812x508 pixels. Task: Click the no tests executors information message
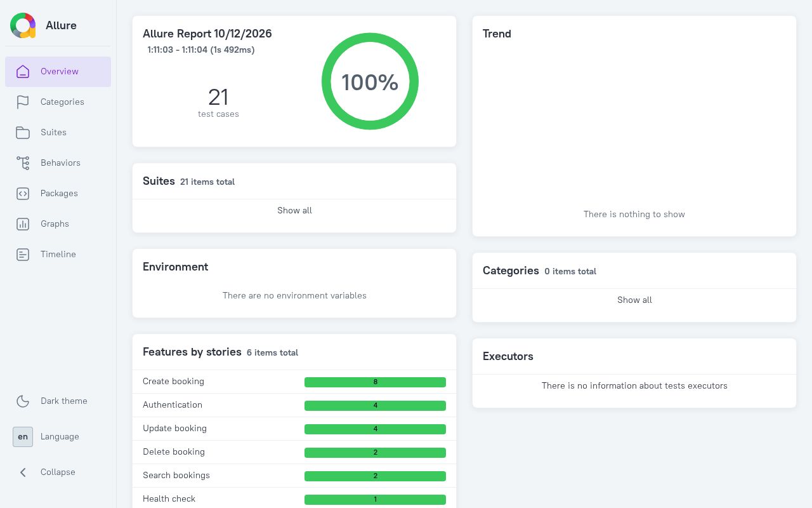tap(634, 386)
